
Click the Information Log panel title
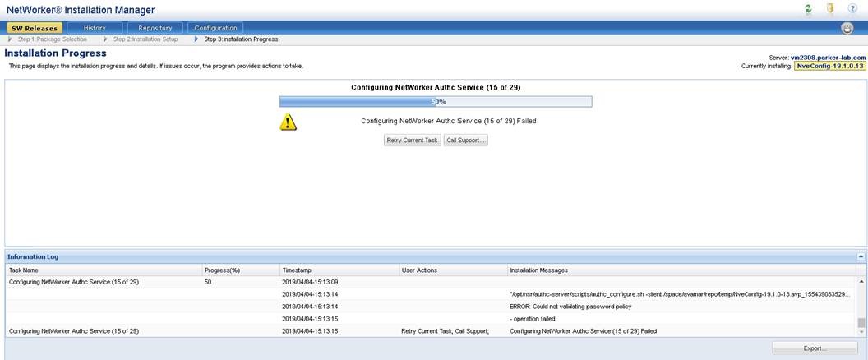(x=33, y=257)
